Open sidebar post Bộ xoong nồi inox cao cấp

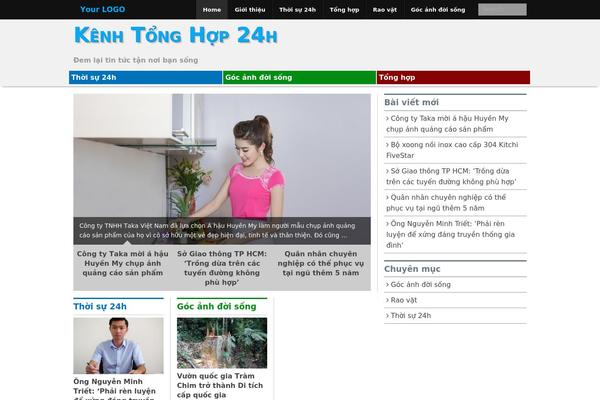452,150
